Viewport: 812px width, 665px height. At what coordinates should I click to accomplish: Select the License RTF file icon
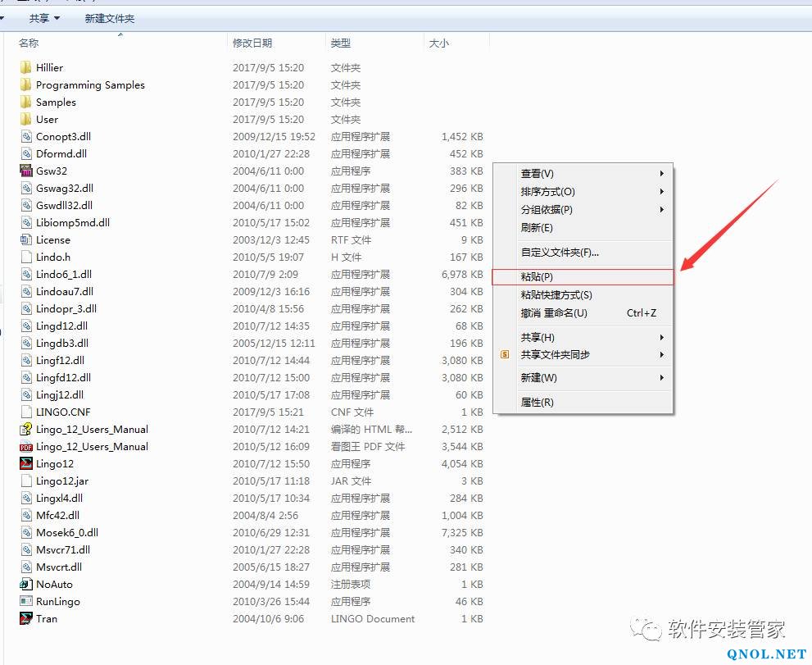(26, 240)
